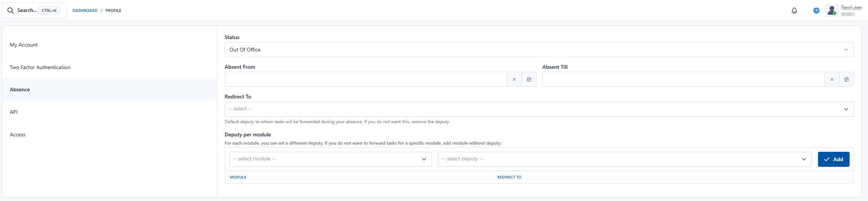Go to My Account section
The image size is (868, 201).
point(109,45)
